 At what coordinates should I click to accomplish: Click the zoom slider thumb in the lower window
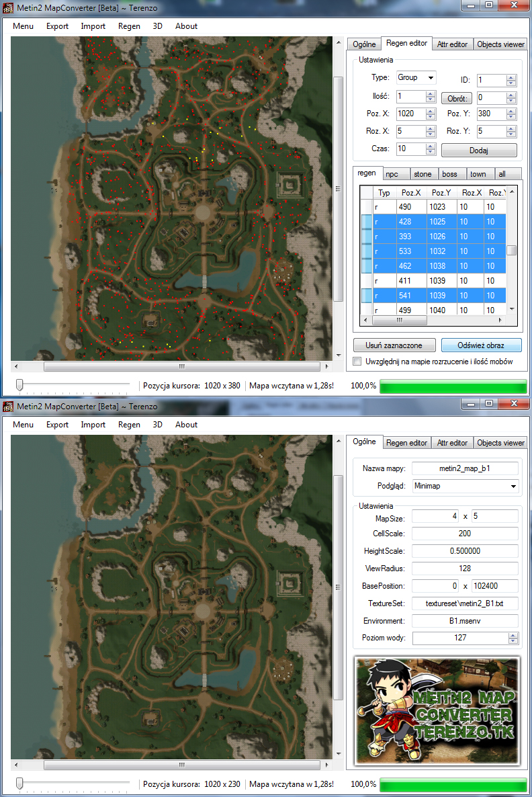coord(19,784)
